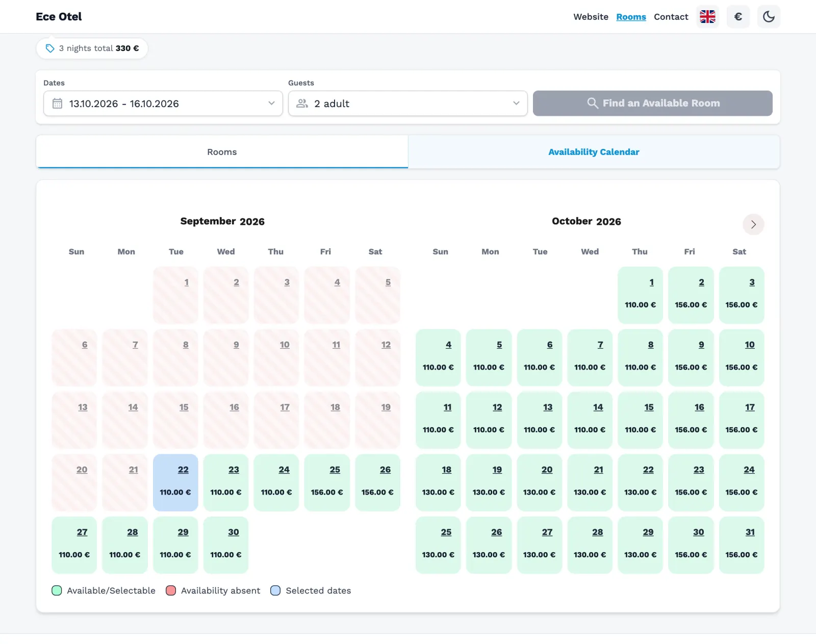Click the 'Guests' field label

point(301,83)
